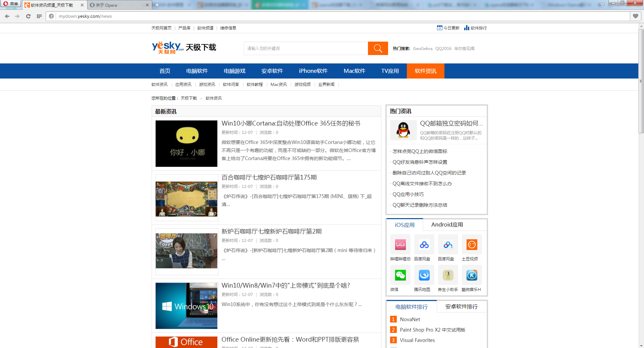Open the Windows 10 article thumbnail
Viewport: 644px width, 348px height.
click(186, 306)
